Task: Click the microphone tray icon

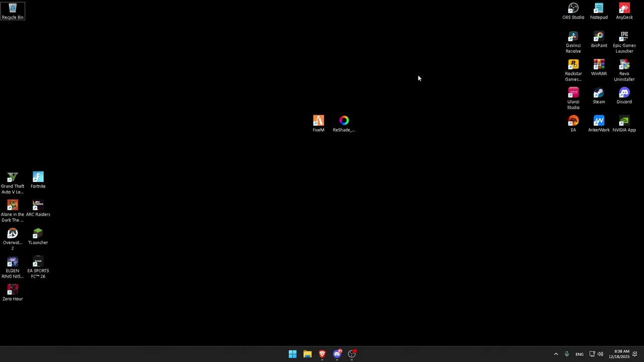Action: tap(567, 354)
